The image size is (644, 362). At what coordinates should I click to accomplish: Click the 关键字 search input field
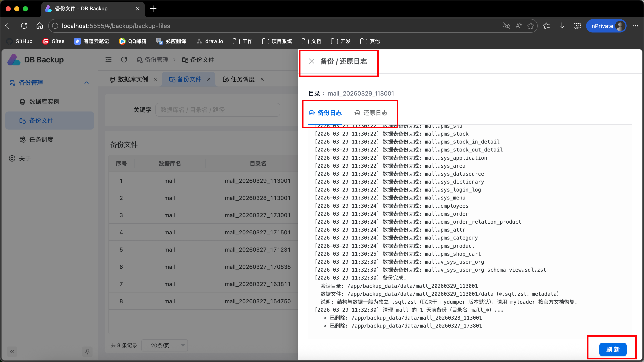point(217,110)
